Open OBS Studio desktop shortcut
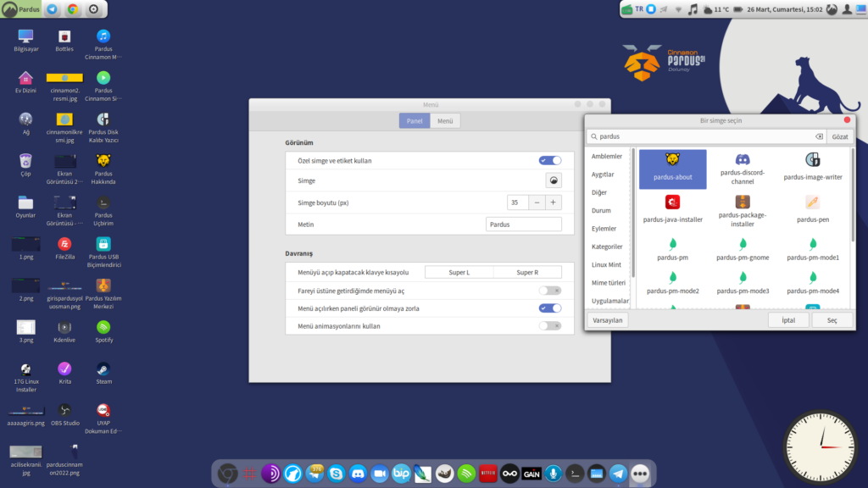 coord(64,414)
